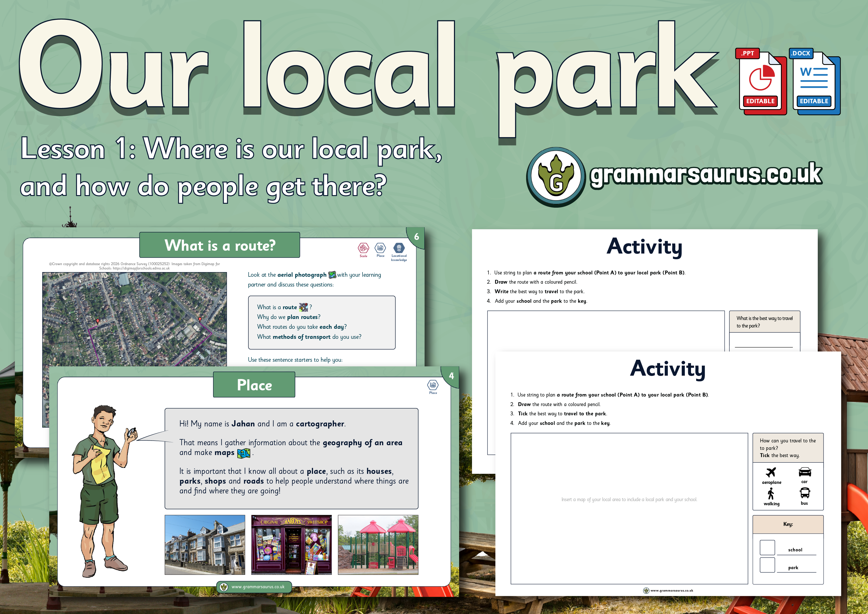This screenshot has width=868, height=614.
Task: Click the Scale icon on route slide
Action: coord(363,248)
